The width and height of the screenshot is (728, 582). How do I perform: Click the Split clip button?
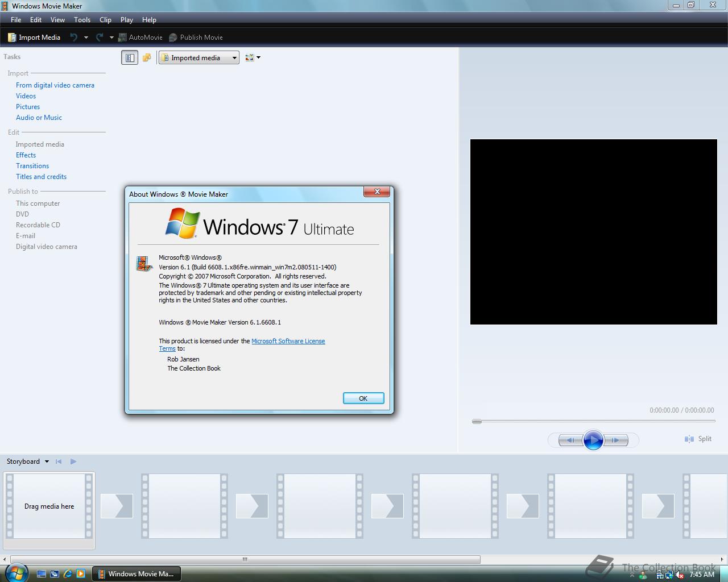pos(698,439)
